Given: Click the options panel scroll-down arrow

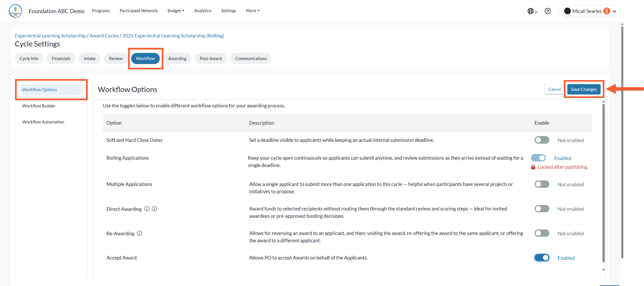Looking at the screenshot, I should [x=603, y=270].
